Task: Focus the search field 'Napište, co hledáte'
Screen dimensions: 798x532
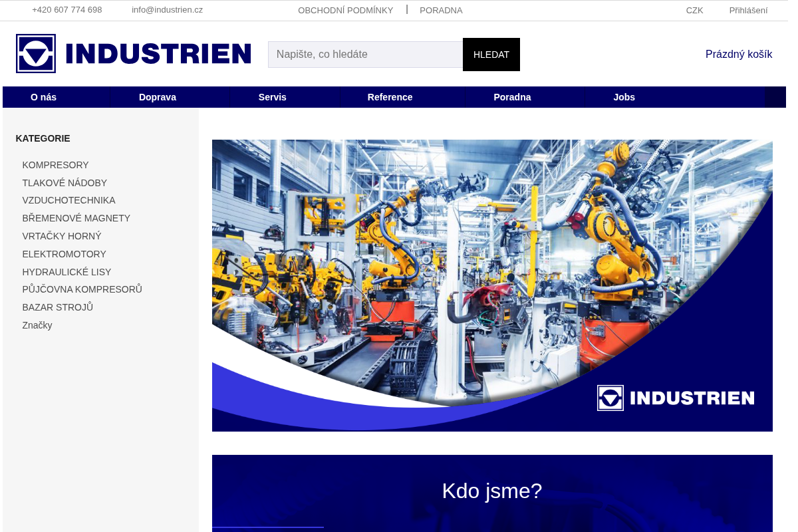Action: [x=365, y=55]
